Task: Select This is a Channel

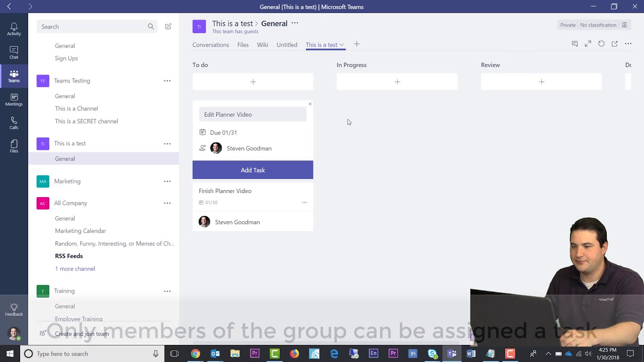Action: (x=76, y=109)
